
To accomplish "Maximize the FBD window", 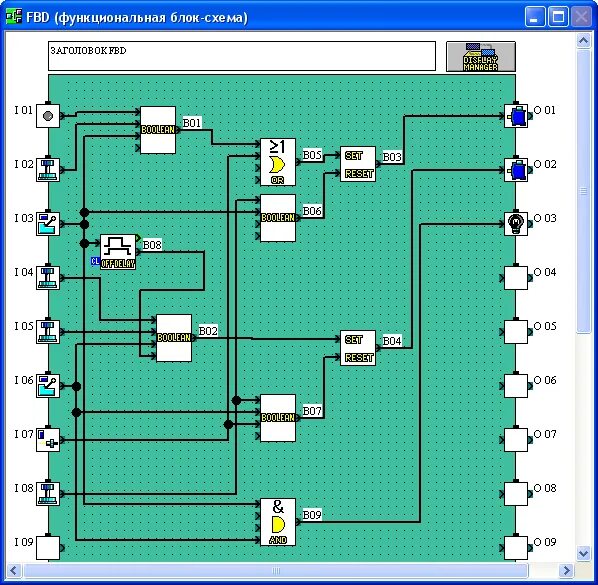I will [558, 17].
